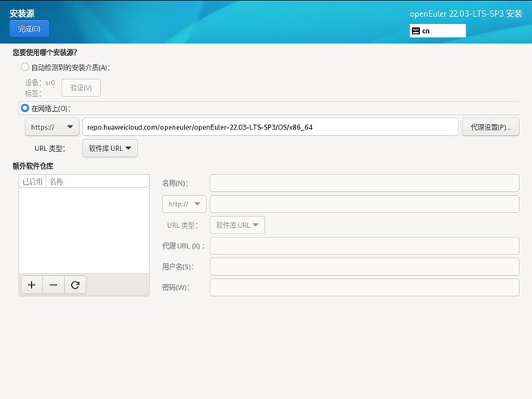Click the repository URL input field
This screenshot has width=532, height=399.
coord(270,127)
